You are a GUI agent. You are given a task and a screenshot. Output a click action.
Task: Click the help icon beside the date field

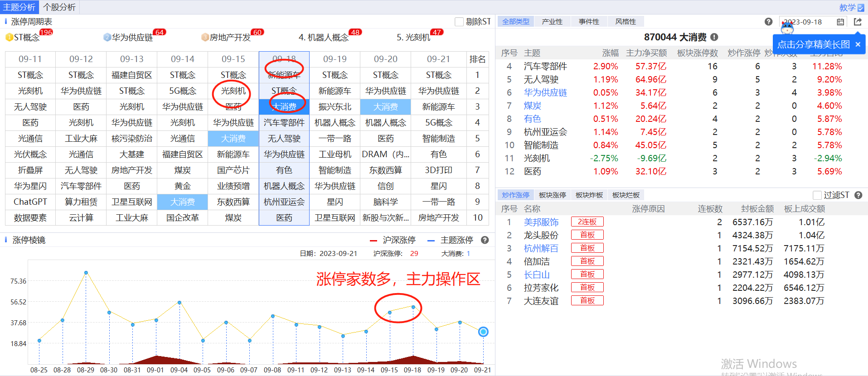coord(768,22)
